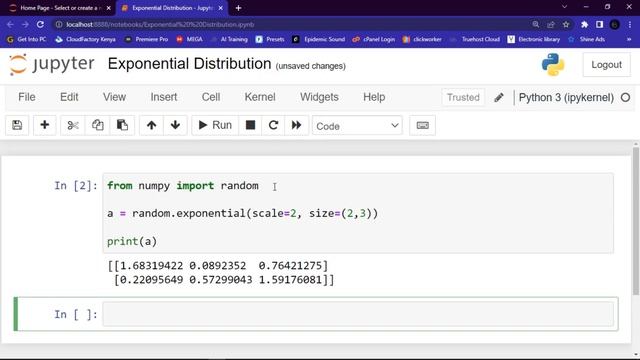Click the Trusted notebook button

[x=463, y=98]
